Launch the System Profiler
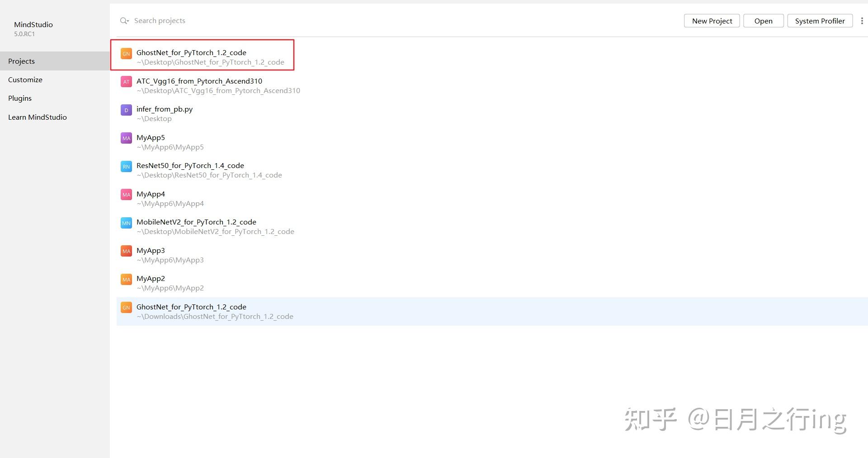 coord(820,20)
